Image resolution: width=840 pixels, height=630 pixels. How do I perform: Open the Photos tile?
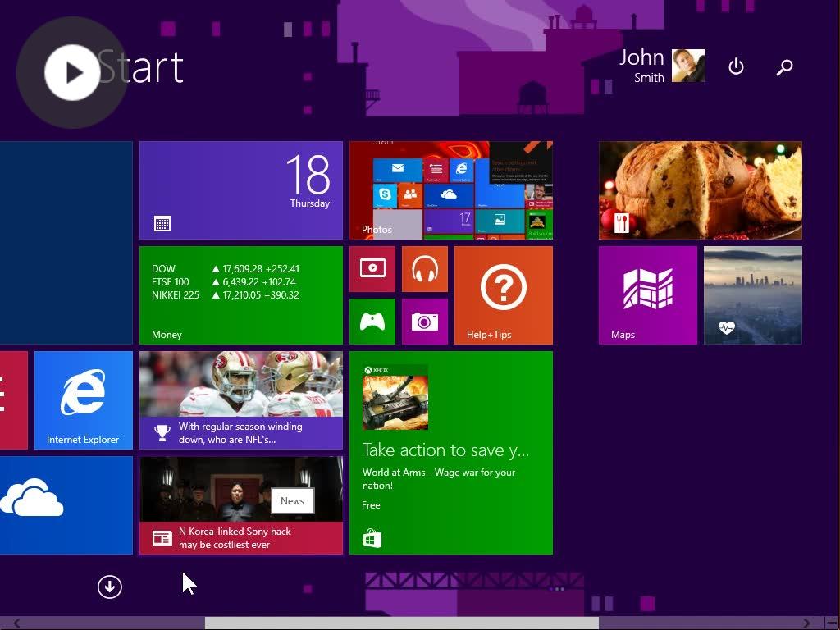click(x=451, y=190)
